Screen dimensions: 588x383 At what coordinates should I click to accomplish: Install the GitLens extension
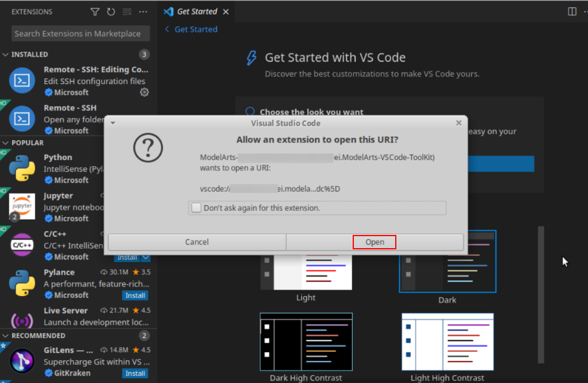tap(135, 373)
